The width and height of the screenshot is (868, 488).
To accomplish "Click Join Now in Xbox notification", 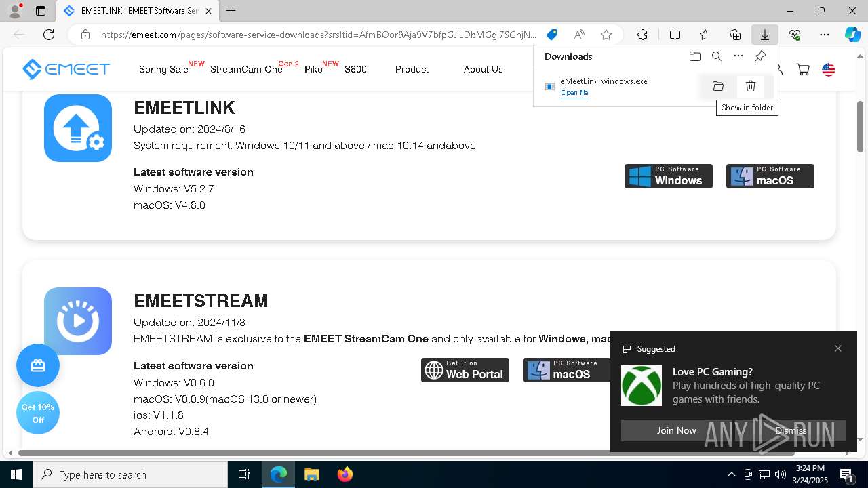I will pos(676,430).
